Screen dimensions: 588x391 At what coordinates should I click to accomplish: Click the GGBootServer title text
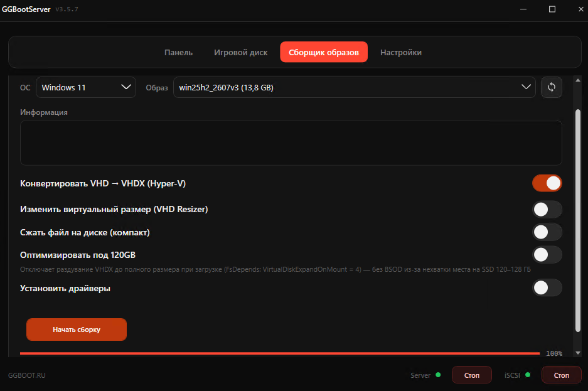coord(26,9)
